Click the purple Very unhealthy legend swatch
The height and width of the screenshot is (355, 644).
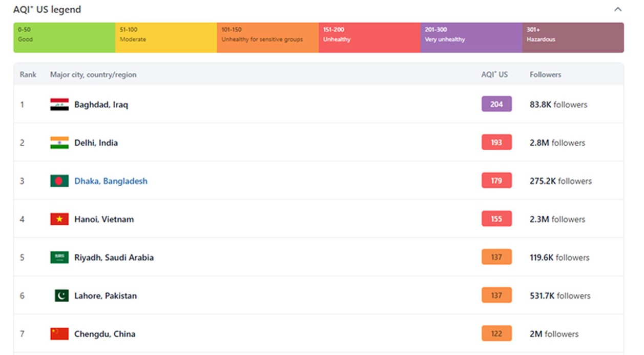[x=471, y=37]
